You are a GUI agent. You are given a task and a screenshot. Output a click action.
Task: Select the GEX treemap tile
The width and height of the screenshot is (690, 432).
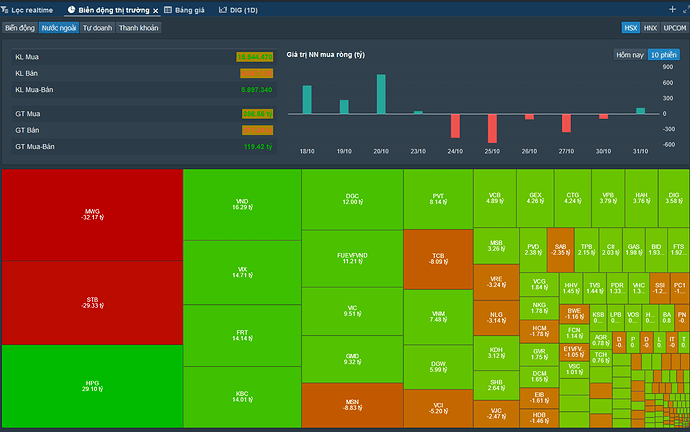[x=535, y=198]
